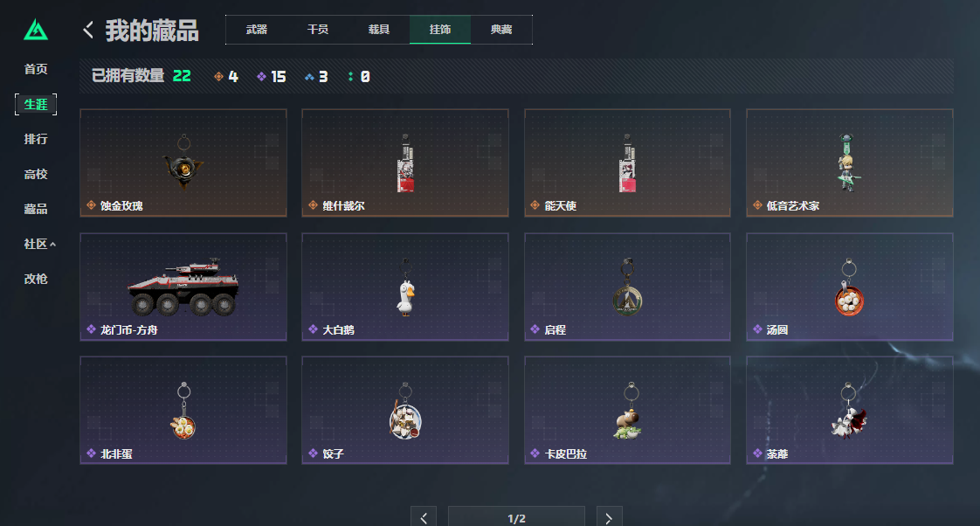
Task: Go to previous page arrow
Action: click(424, 518)
